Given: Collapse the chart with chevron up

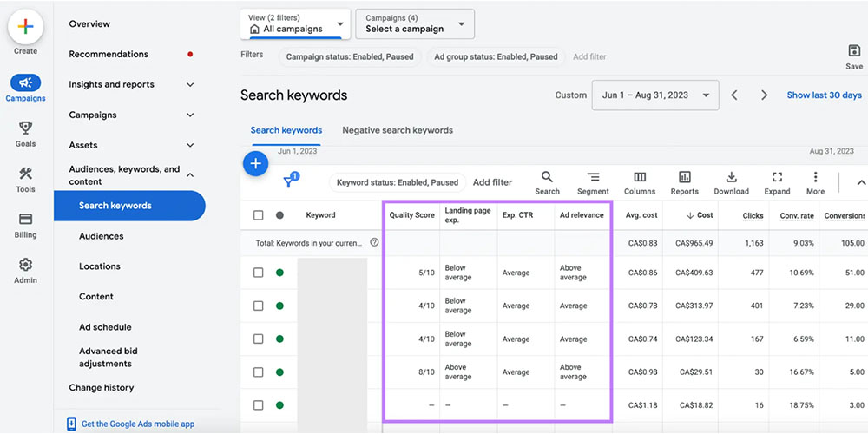Looking at the screenshot, I should [x=861, y=181].
